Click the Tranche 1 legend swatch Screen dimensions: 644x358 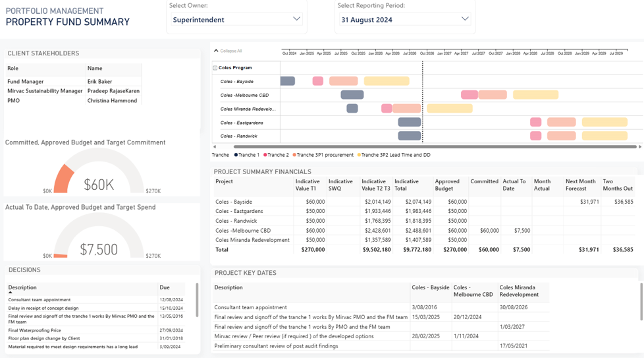236,155
